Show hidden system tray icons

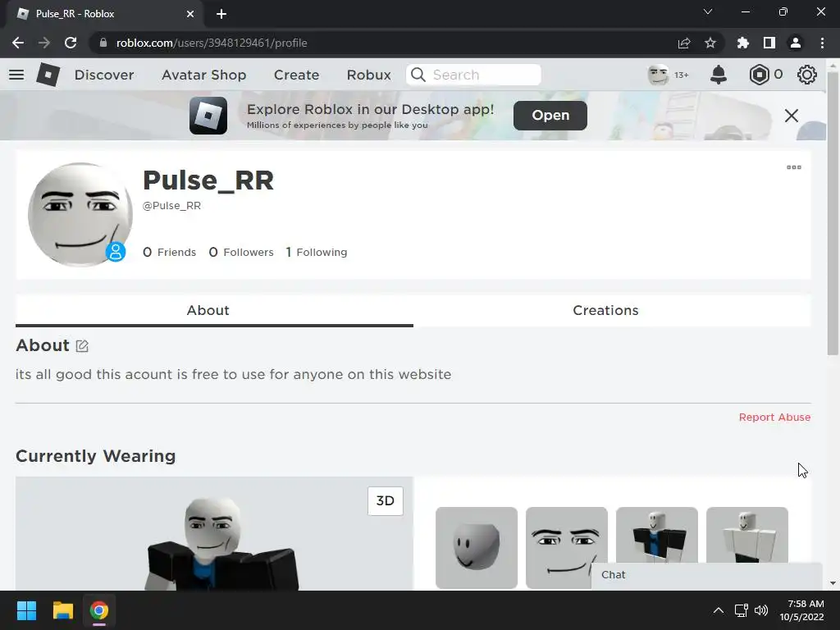(719, 610)
